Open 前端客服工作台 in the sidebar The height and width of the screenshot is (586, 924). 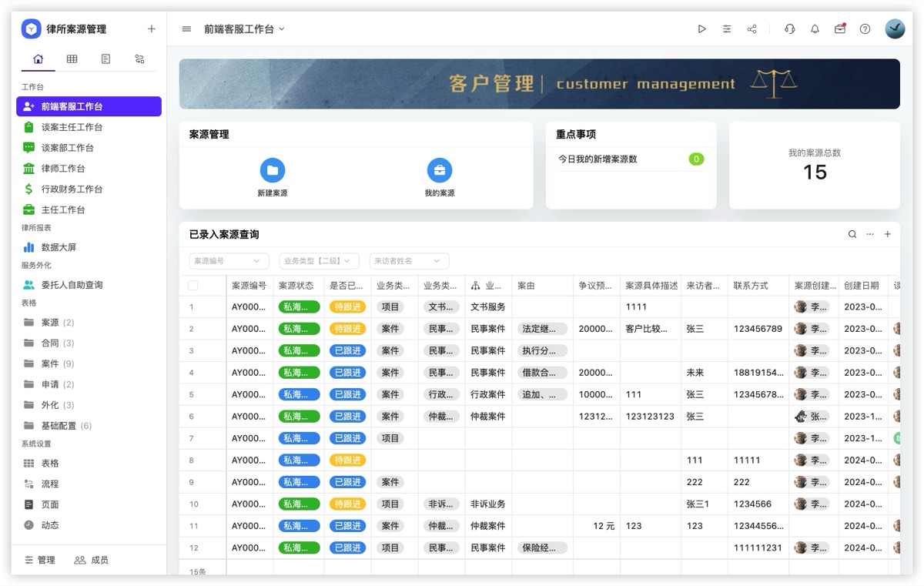pos(89,106)
